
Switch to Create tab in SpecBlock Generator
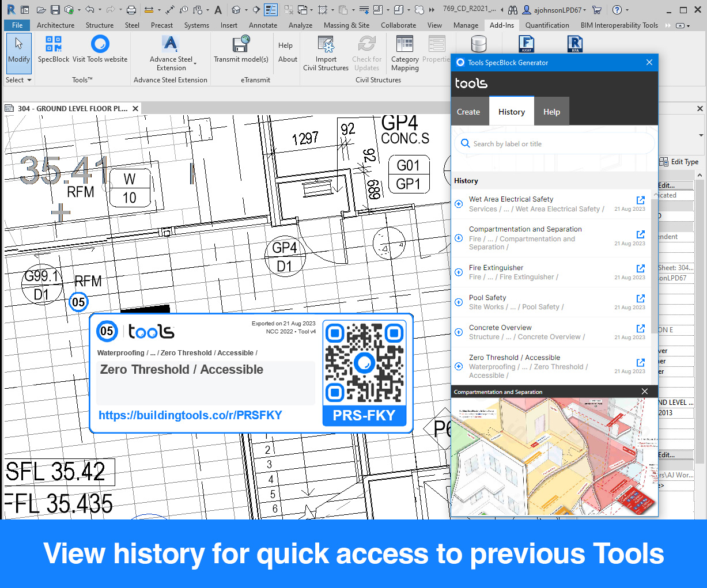(x=468, y=112)
